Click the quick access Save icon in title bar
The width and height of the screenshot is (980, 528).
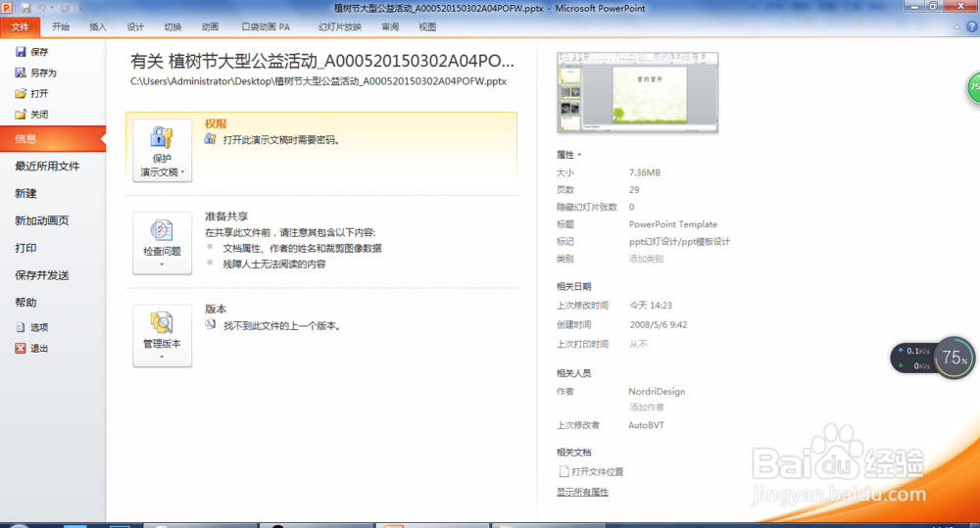coord(25,8)
